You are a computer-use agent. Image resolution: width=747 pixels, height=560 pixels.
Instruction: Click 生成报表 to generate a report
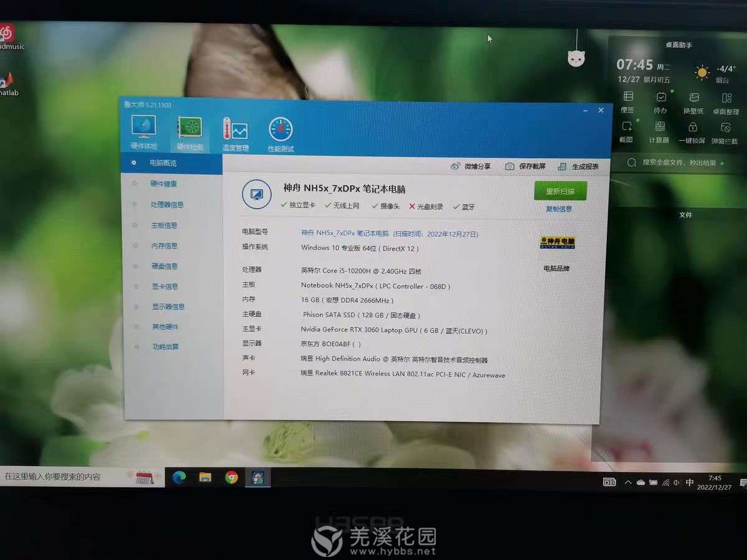579,167
